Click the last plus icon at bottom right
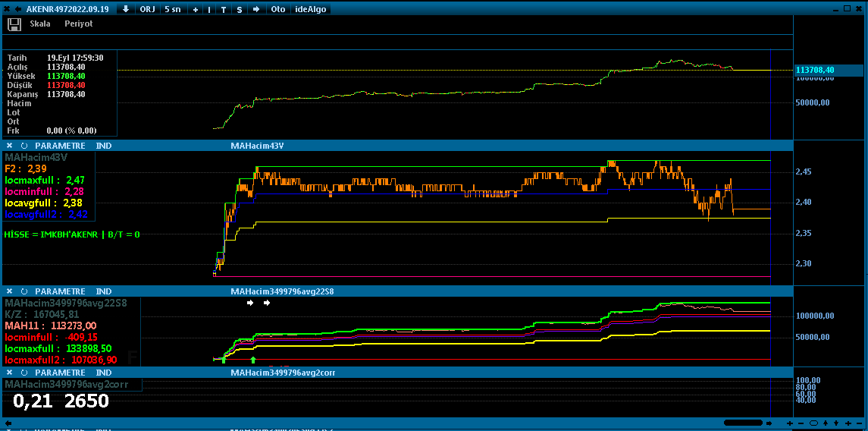 coord(847,424)
